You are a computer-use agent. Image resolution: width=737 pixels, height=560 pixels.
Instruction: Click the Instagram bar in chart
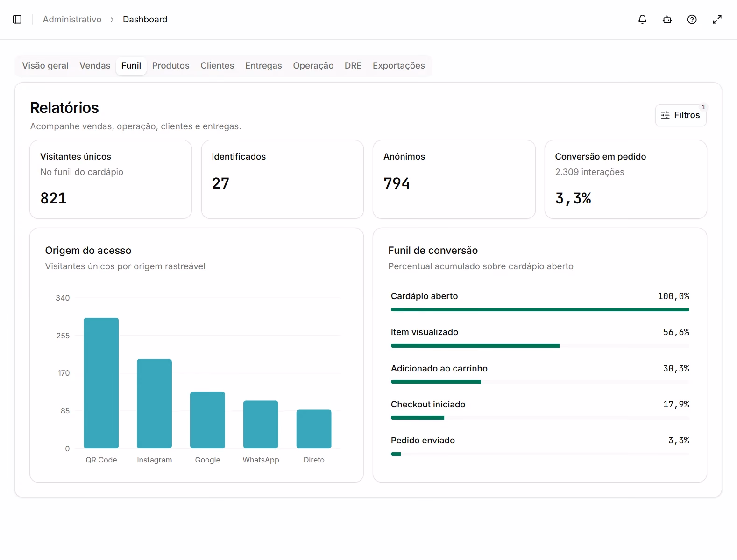pyautogui.click(x=154, y=404)
